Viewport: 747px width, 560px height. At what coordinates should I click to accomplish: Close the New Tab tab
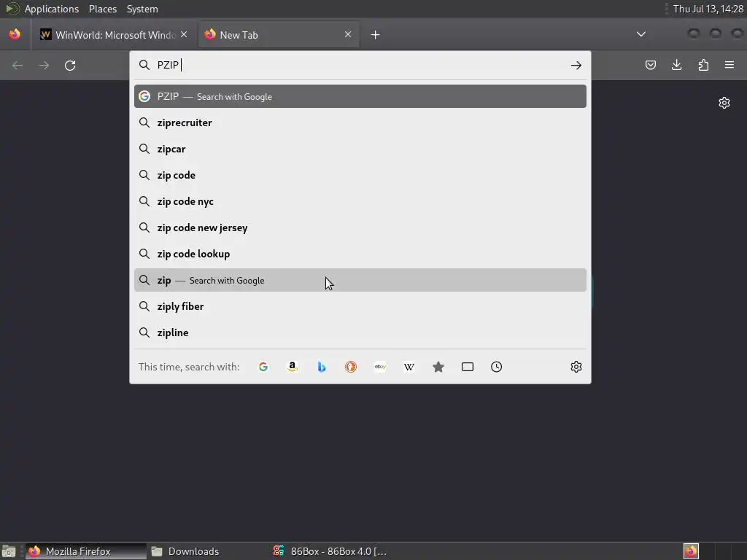(x=348, y=34)
